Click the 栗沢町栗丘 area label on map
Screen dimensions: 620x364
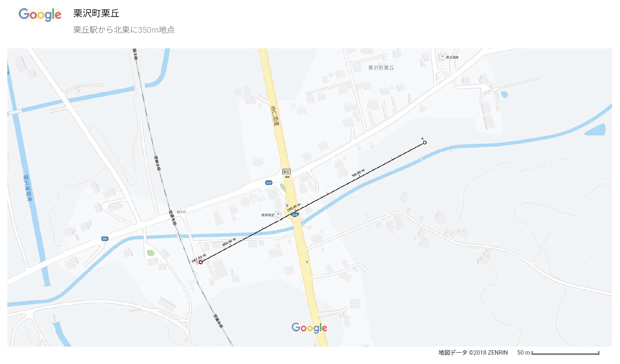tap(381, 68)
